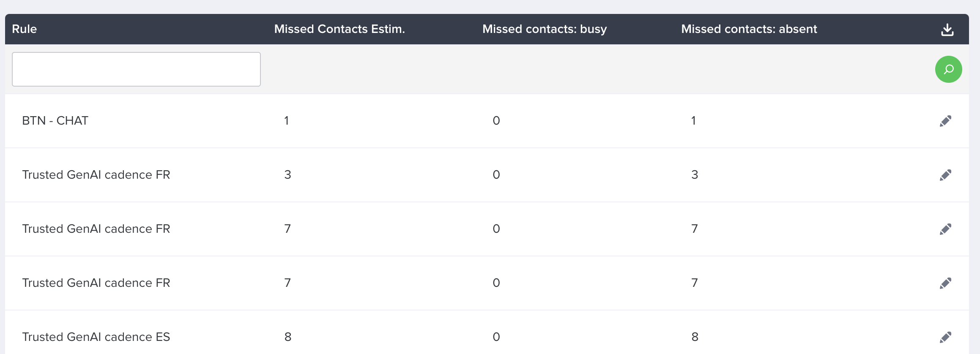Click absent value 3 in cadence FR row
Image resolution: width=980 pixels, height=354 pixels.
click(695, 175)
